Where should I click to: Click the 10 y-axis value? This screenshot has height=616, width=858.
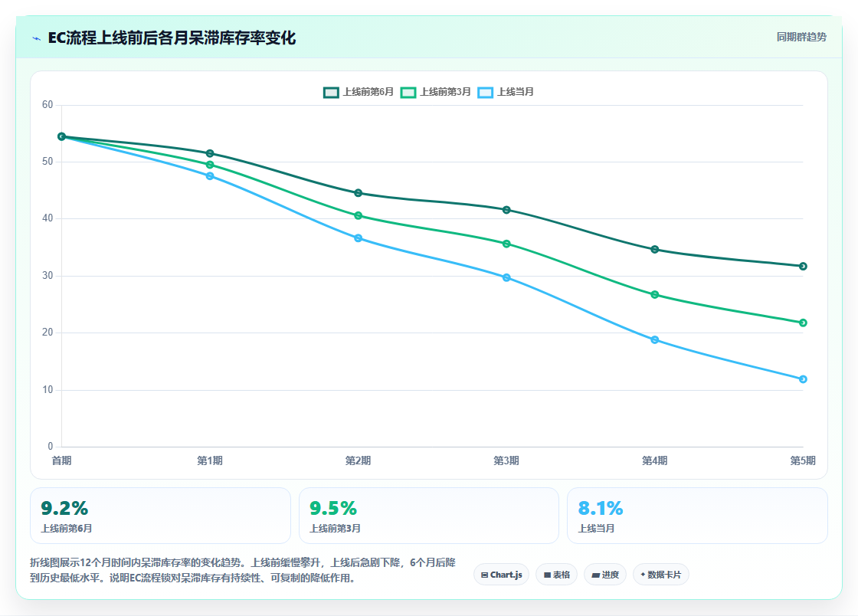pos(47,389)
